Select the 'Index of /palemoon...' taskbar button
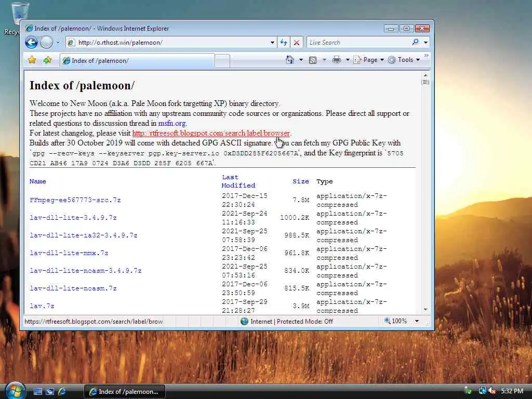The width and height of the screenshot is (532, 399). tap(125, 392)
